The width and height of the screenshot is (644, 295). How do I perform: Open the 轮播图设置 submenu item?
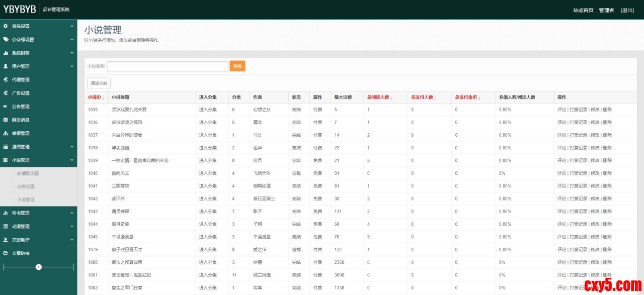(x=28, y=173)
